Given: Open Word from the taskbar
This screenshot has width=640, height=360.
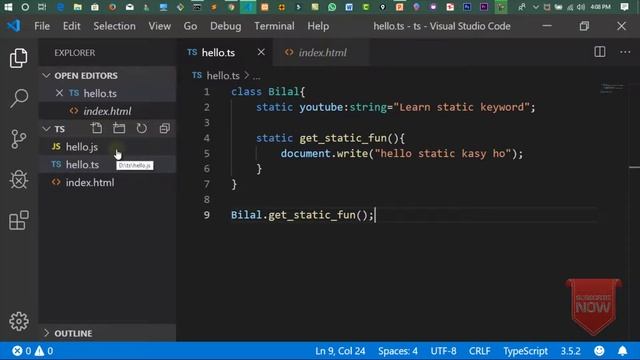Looking at the screenshot, I should pyautogui.click(x=349, y=7).
